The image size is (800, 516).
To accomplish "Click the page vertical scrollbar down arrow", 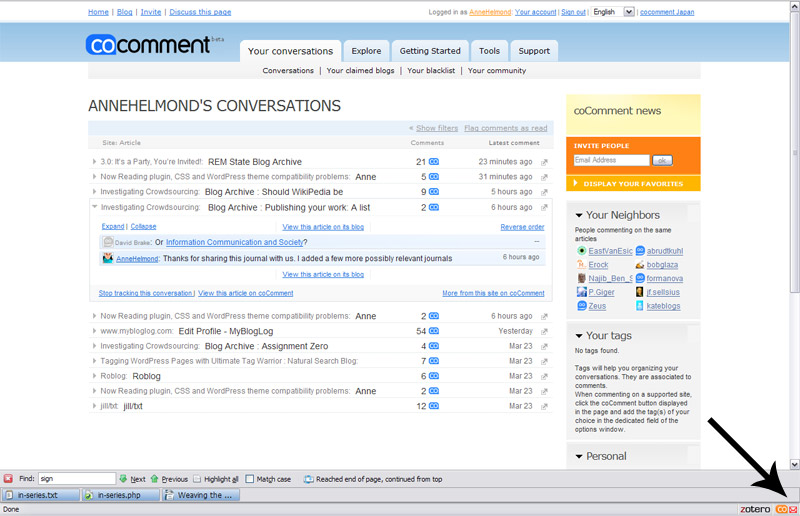I will [794, 464].
